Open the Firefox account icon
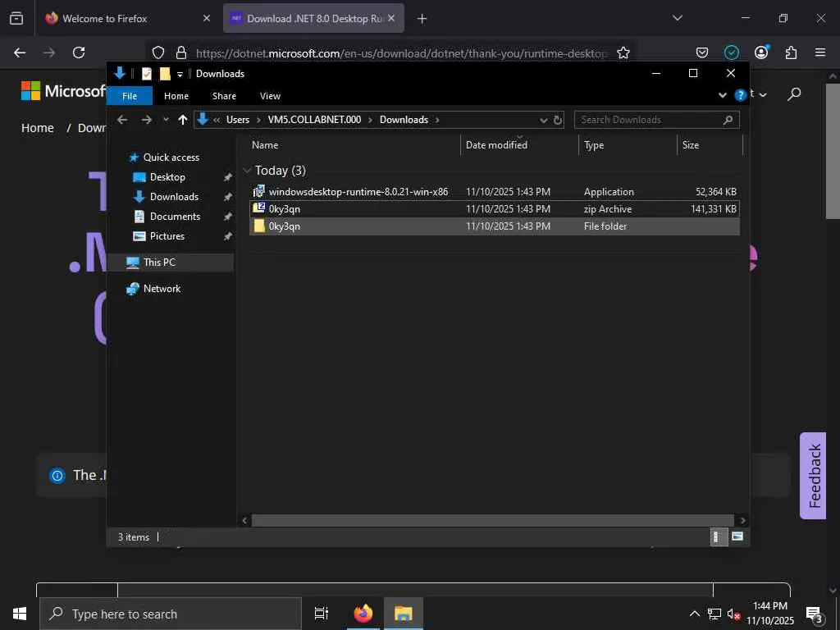Viewport: 840px width, 630px height. pyautogui.click(x=761, y=52)
